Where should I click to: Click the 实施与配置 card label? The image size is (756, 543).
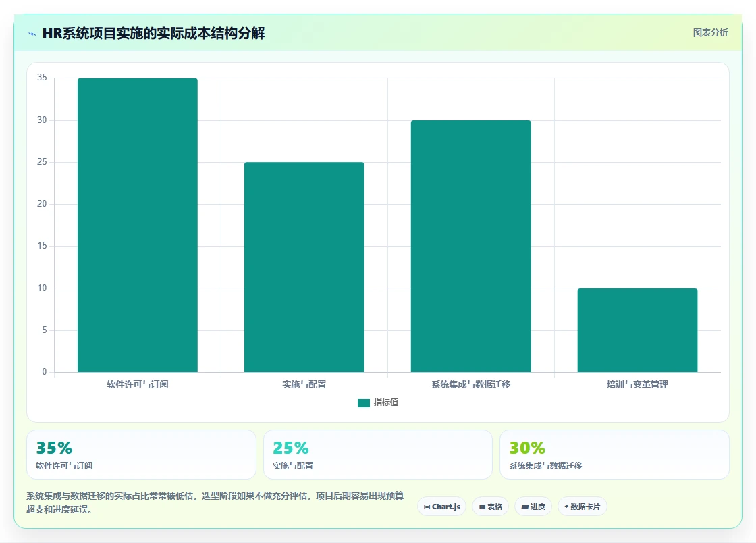click(293, 466)
